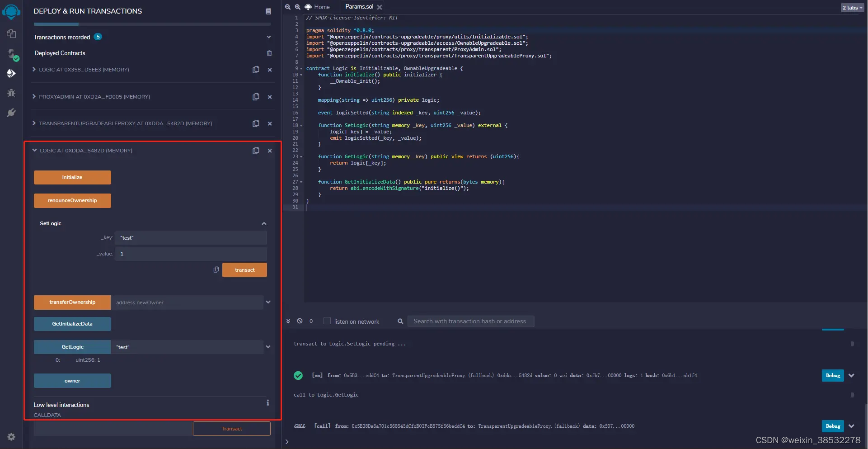Click terminal prompt arrow

(x=287, y=442)
